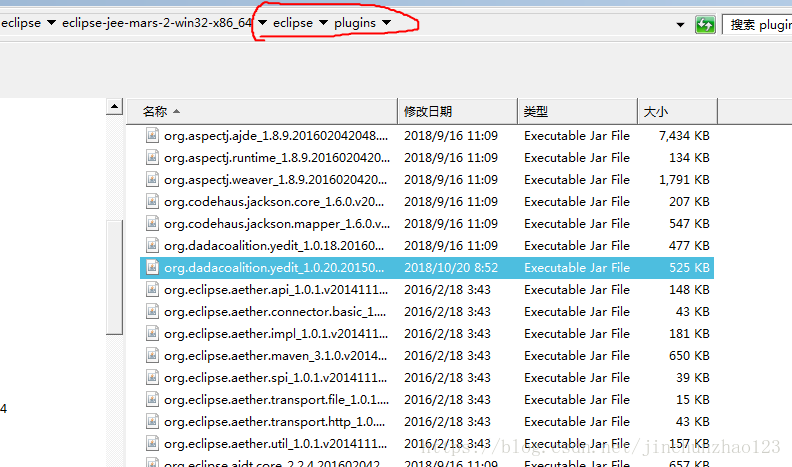The image size is (792, 467).
Task: Select file org.aspectj.weaver_1.8.9.2016020420...
Action: pyautogui.click(x=275, y=180)
